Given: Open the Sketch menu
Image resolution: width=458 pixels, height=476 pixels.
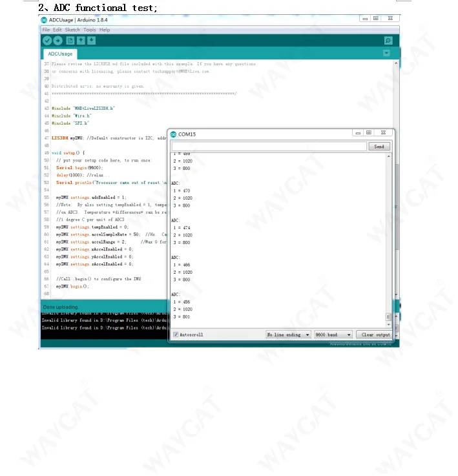Looking at the screenshot, I should (72, 30).
